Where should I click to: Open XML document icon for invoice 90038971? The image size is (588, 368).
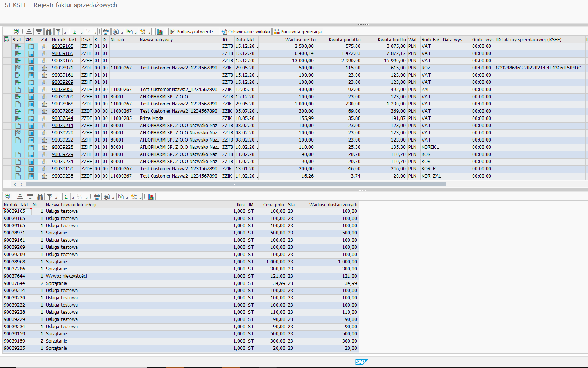31,68
